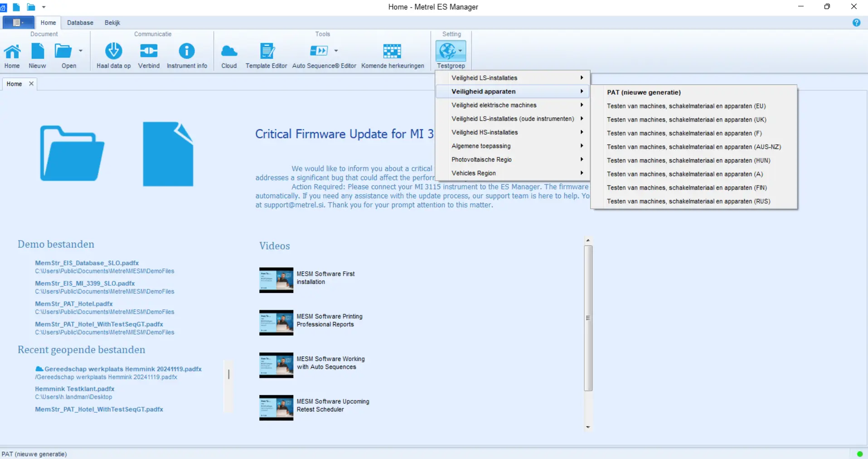Open MemStr_PAT_Hotel.padfx demo file
Screen dimensions: 868x459
74,304
